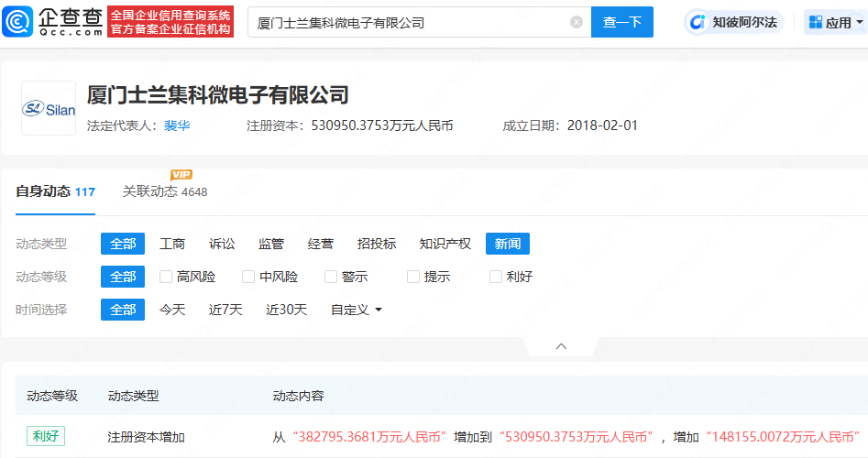Screen dimensions: 868x458
Task: Filter by 工商 dynamic type
Action: (172, 244)
